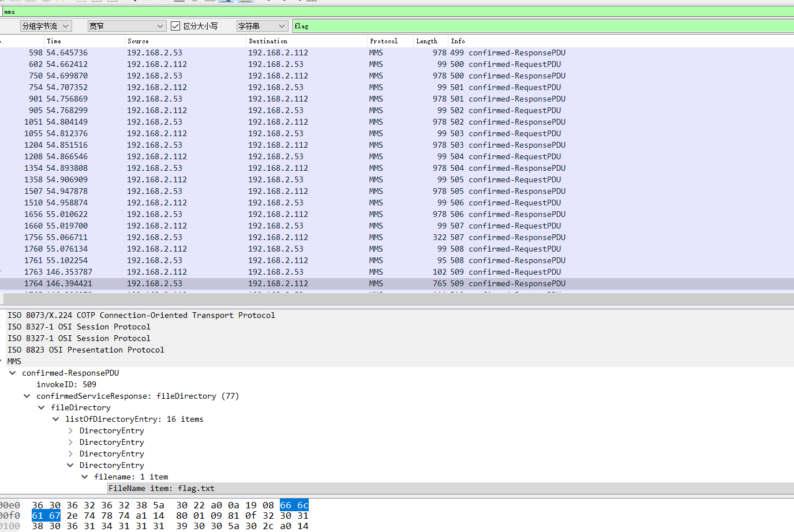Image resolution: width=794 pixels, height=532 pixels.
Task: Select packet at time 54.645736
Action: [x=397, y=53]
